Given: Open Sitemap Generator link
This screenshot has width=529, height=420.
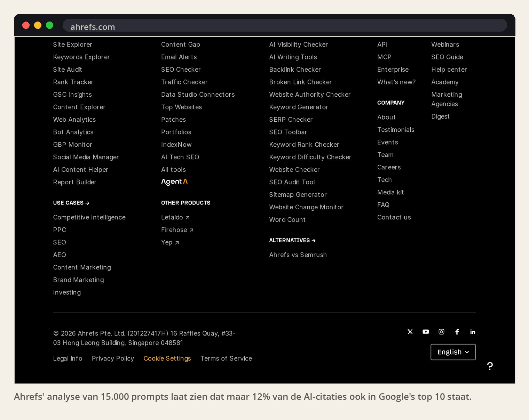Looking at the screenshot, I should 298,195.
